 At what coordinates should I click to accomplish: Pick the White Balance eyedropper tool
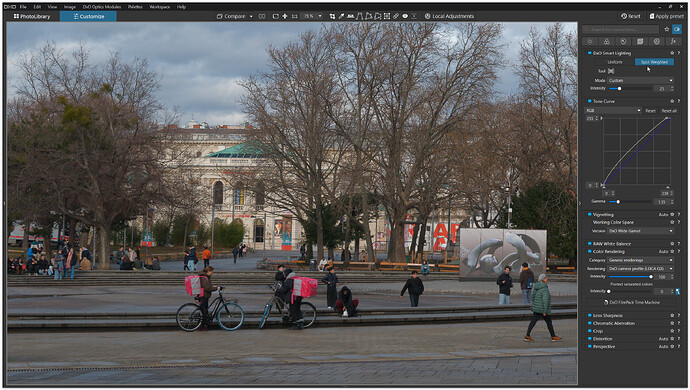point(341,16)
